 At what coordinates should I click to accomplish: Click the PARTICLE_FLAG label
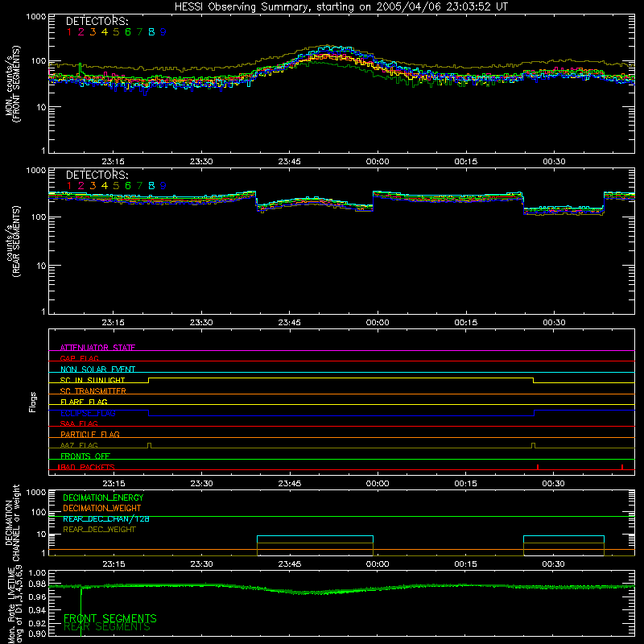click(90, 434)
